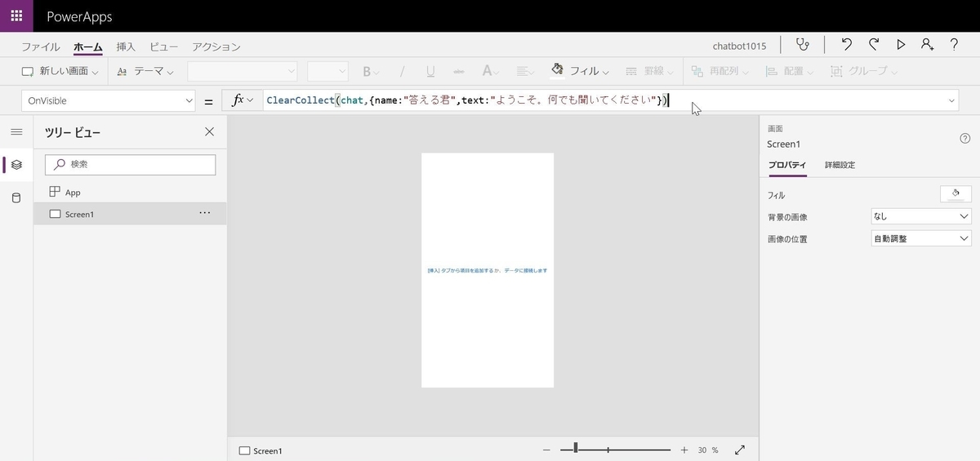Undo the last action
The width and height of the screenshot is (980, 461).
847,45
